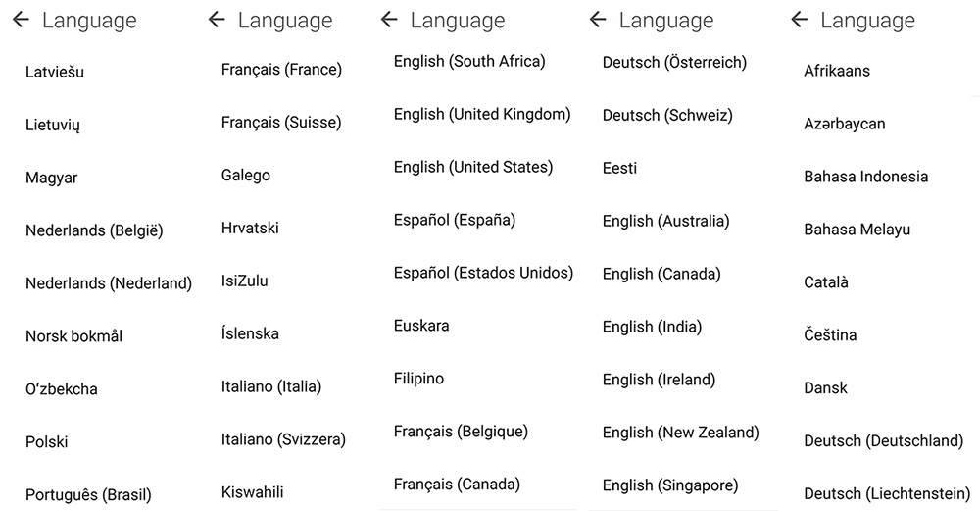Pick Français (Canada)
The width and height of the screenshot is (980, 511).
[457, 485]
